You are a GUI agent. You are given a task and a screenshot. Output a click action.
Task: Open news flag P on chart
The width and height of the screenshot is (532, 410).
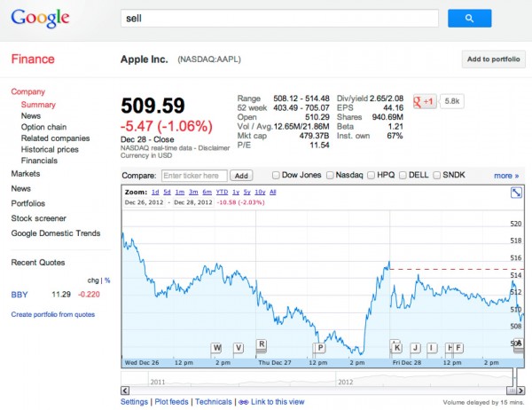click(320, 348)
